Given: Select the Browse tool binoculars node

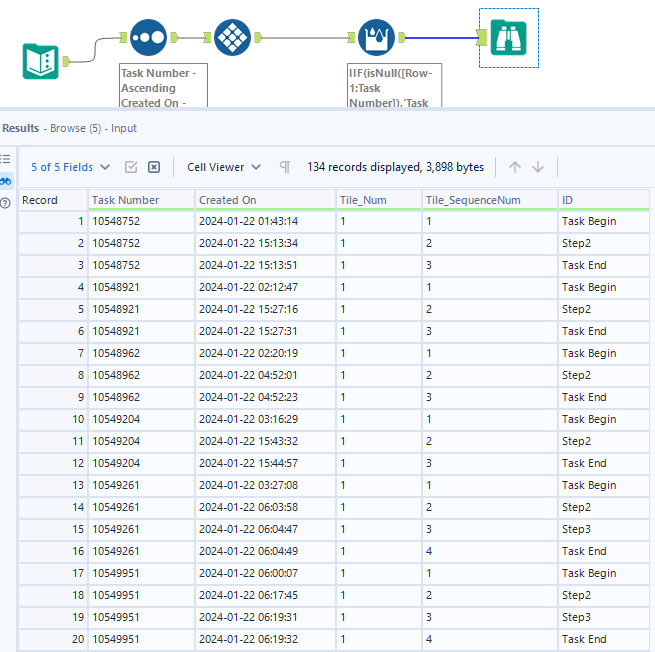Looking at the screenshot, I should [508, 38].
